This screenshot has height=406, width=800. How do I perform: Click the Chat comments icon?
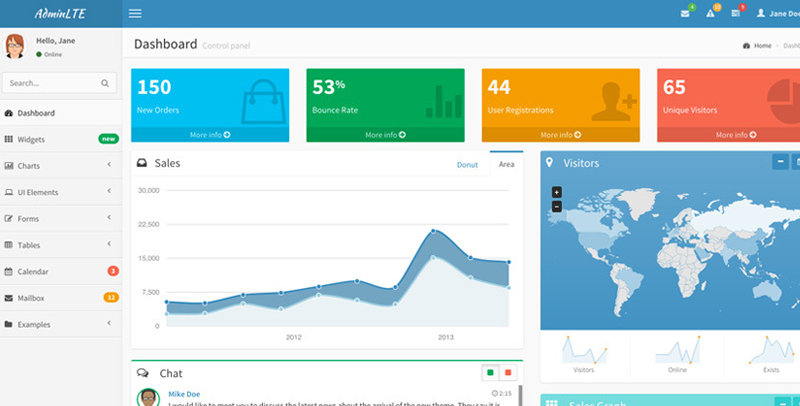[x=143, y=373]
